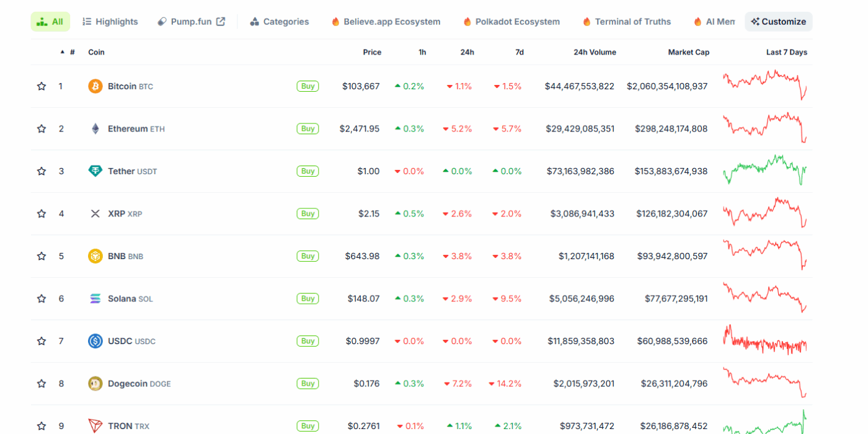Viewport: 868px width, 434px height.
Task: Click the BNB logo icon
Action: pyautogui.click(x=95, y=256)
